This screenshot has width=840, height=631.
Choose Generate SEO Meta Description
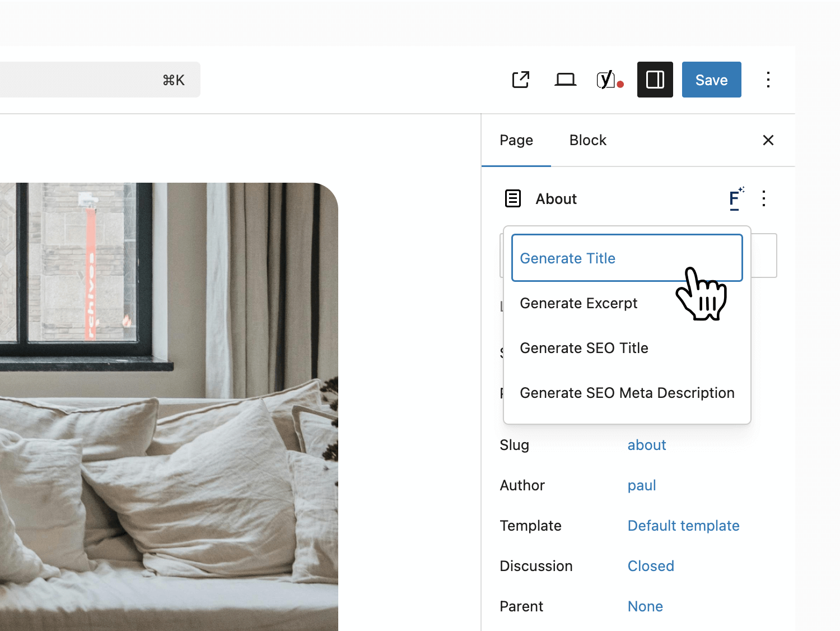click(627, 393)
